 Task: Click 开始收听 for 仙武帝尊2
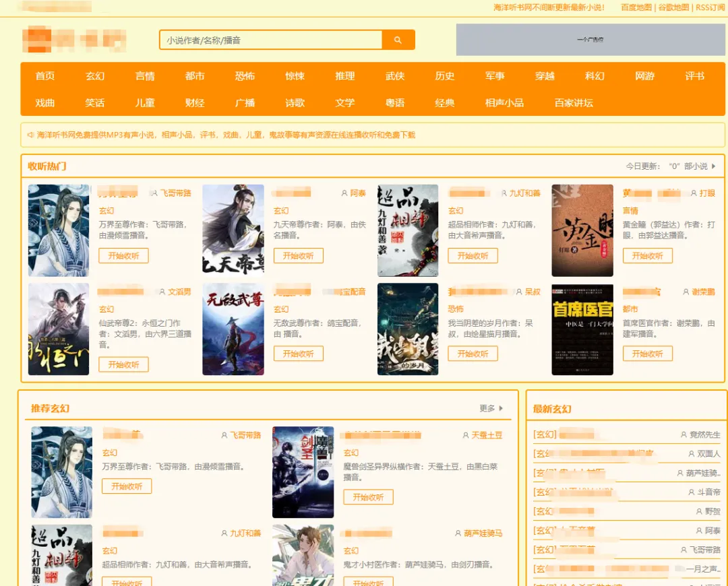pos(123,364)
